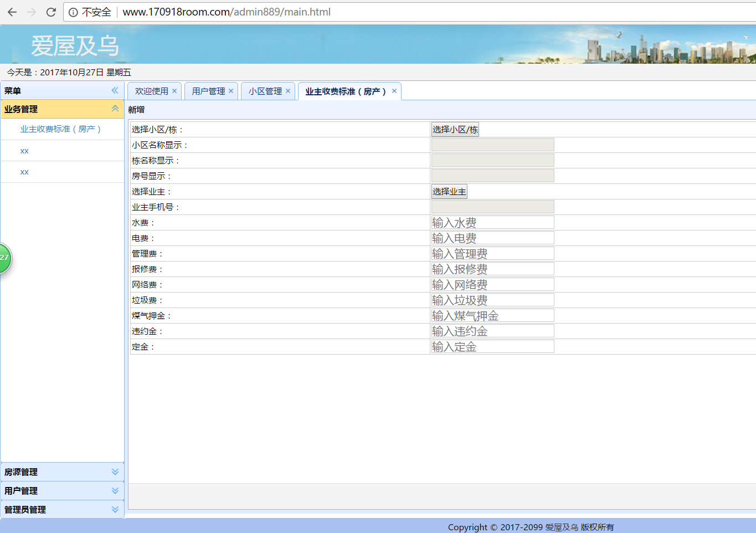Viewport: 756px width, 533px height.
Task: Close the 欢迎使用 tab
Action: (174, 91)
